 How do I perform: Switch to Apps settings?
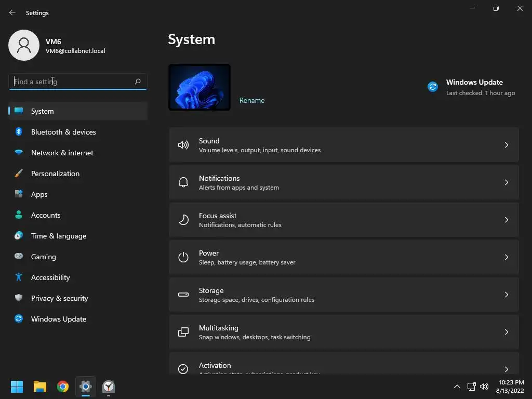[x=78, y=194]
